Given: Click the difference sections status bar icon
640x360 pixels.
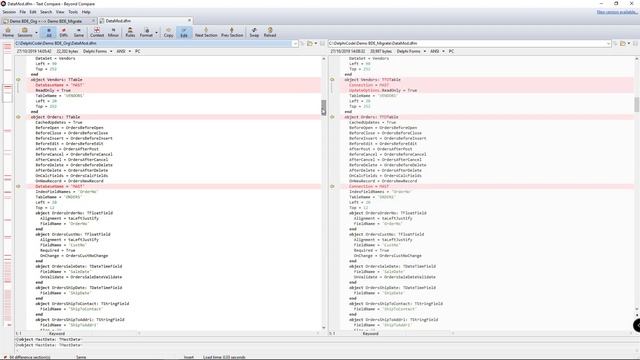Looking at the screenshot, I should pyautogui.click(x=5, y=357).
